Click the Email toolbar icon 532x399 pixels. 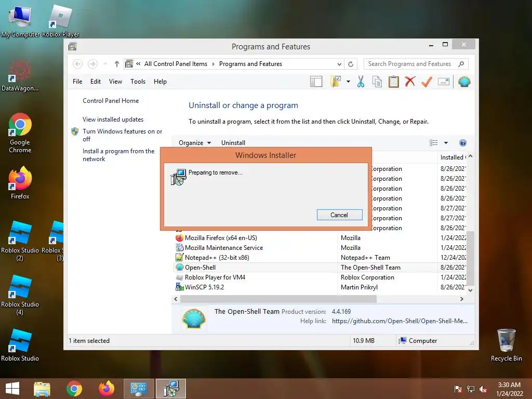click(x=444, y=82)
